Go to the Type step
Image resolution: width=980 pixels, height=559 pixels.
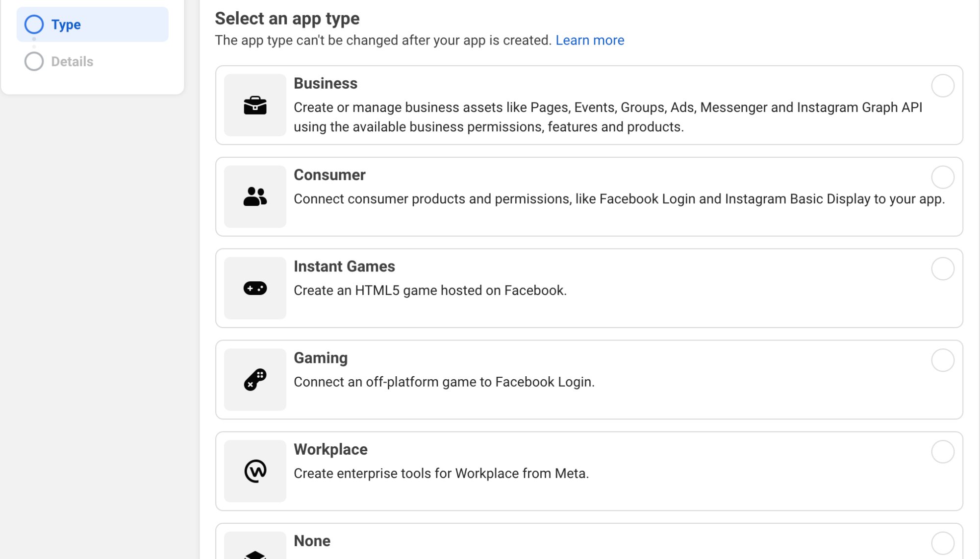(x=93, y=24)
